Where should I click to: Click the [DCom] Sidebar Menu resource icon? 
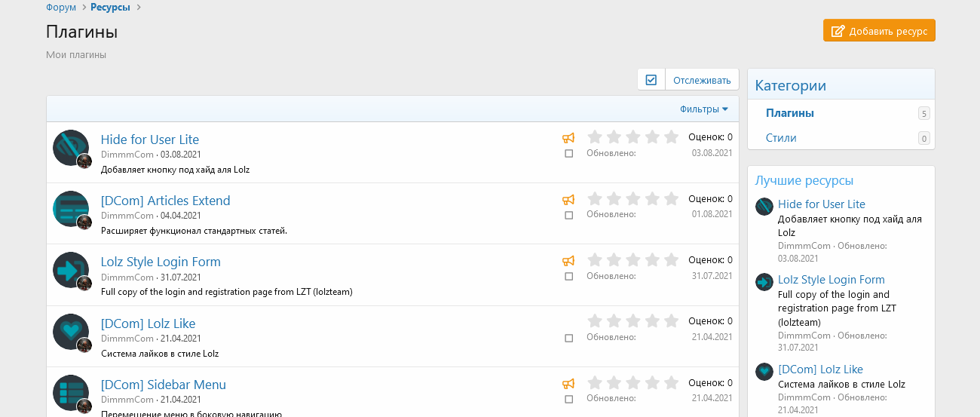[71, 392]
